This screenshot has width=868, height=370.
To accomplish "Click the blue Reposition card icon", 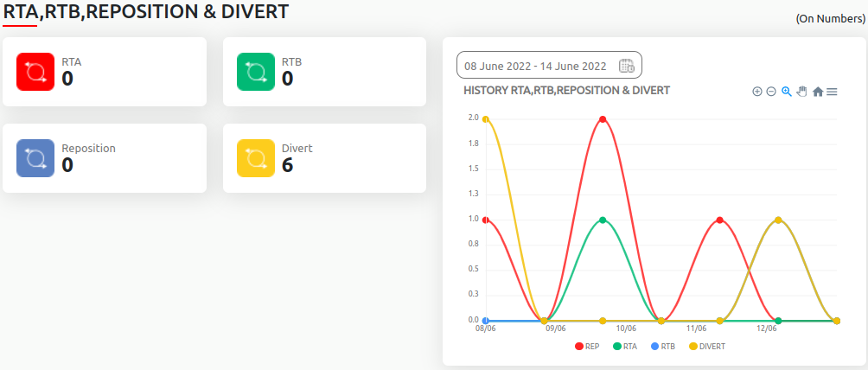I will 35,158.
